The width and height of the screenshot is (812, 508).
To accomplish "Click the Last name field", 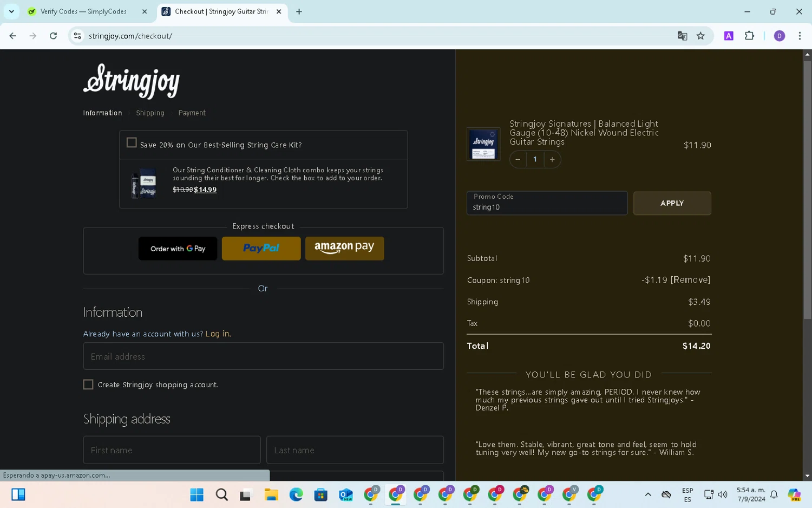I will tap(355, 450).
